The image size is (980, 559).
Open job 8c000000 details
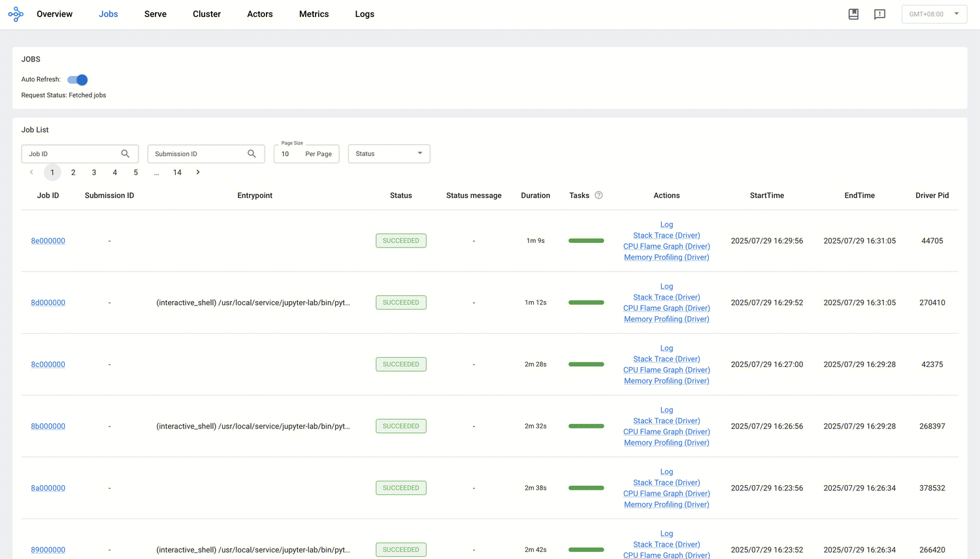pos(48,364)
